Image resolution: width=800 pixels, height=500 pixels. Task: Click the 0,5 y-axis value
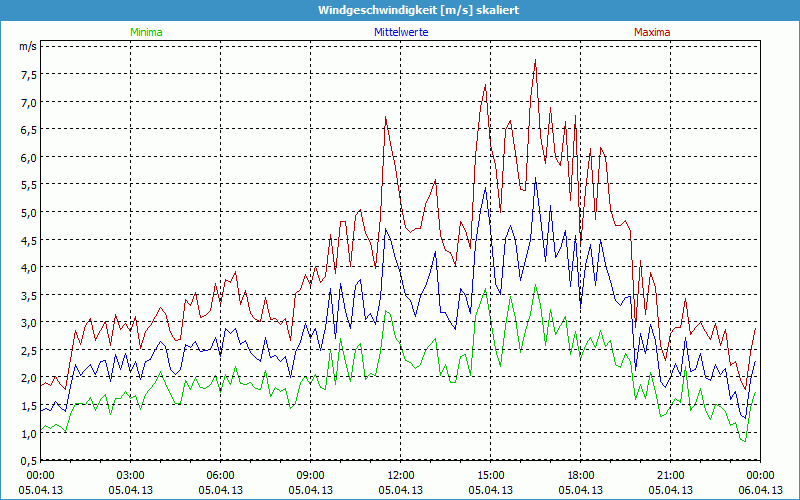pos(29,461)
